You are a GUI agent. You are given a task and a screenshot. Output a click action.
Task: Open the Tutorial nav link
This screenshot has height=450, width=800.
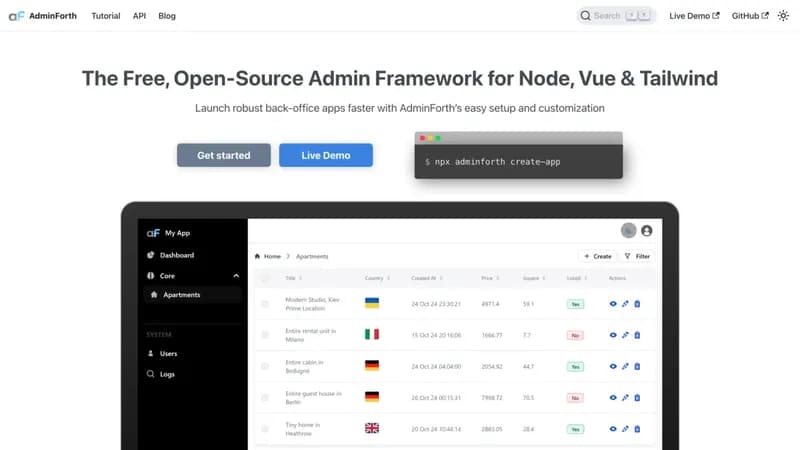point(106,16)
